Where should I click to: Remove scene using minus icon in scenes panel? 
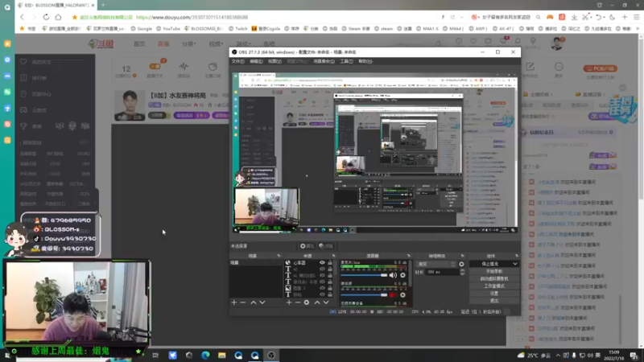point(243,302)
